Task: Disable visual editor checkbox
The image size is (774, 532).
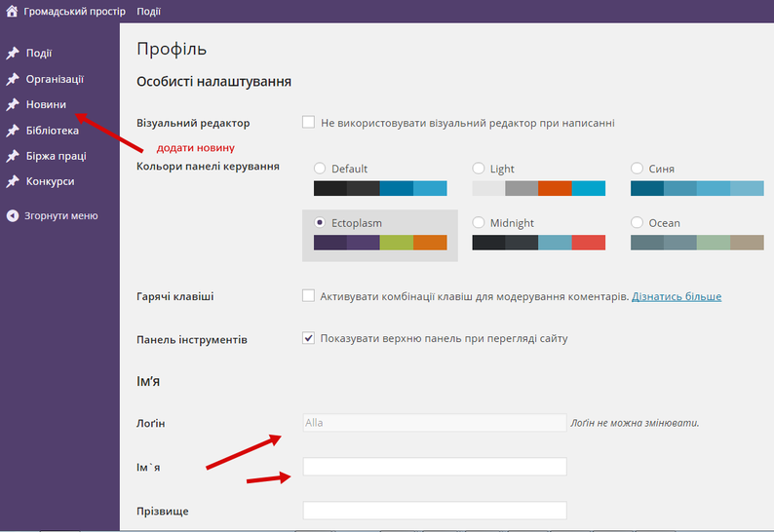Action: 308,122
